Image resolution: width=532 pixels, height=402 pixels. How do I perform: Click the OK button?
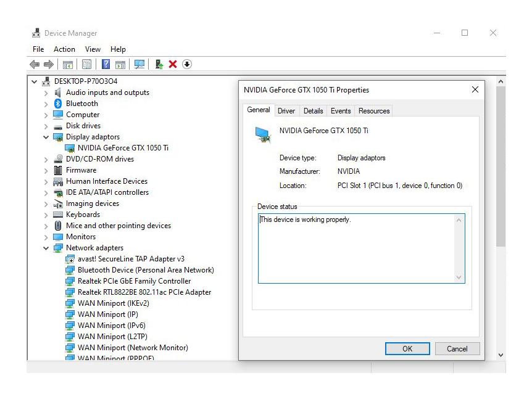click(x=407, y=348)
